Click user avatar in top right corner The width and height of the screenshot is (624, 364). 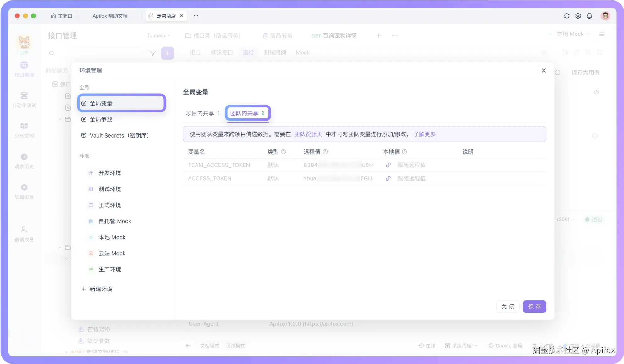[x=605, y=16]
